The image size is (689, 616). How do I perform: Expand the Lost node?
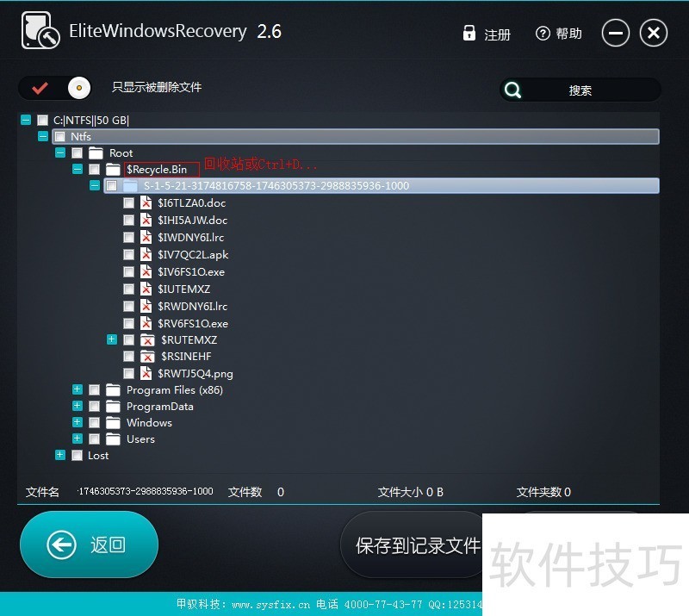pos(60,455)
